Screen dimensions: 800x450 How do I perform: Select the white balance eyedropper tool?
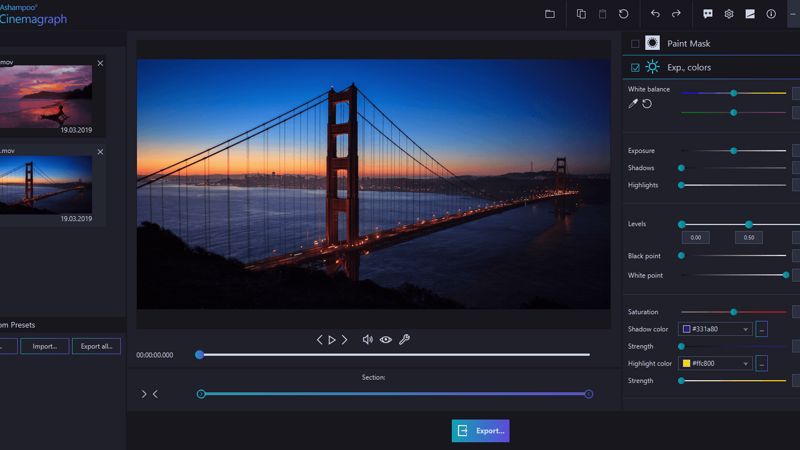tap(633, 104)
